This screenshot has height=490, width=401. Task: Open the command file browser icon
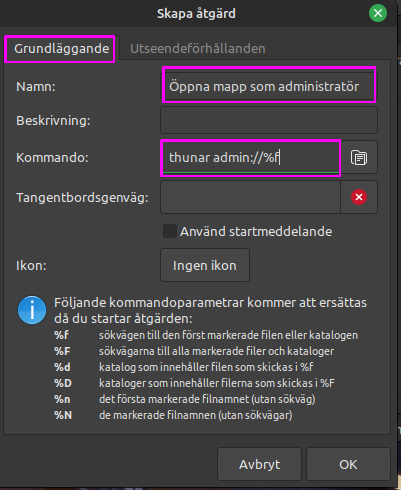coord(359,157)
